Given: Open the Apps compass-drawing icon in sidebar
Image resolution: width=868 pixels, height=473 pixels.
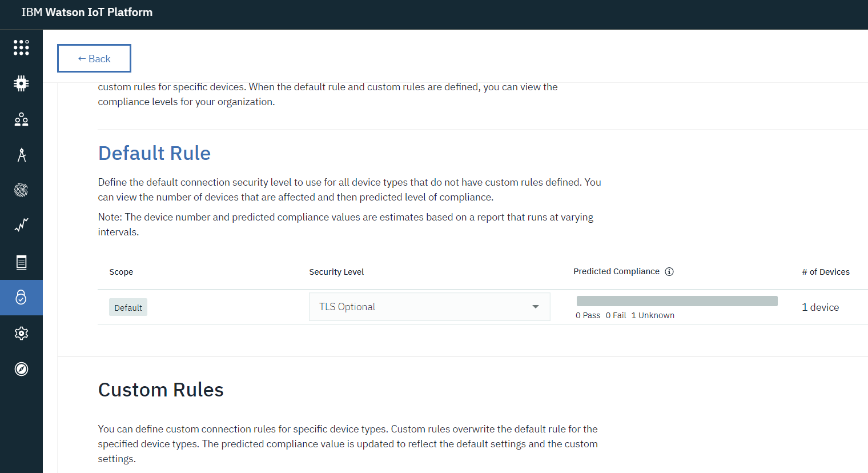Looking at the screenshot, I should coord(21,155).
